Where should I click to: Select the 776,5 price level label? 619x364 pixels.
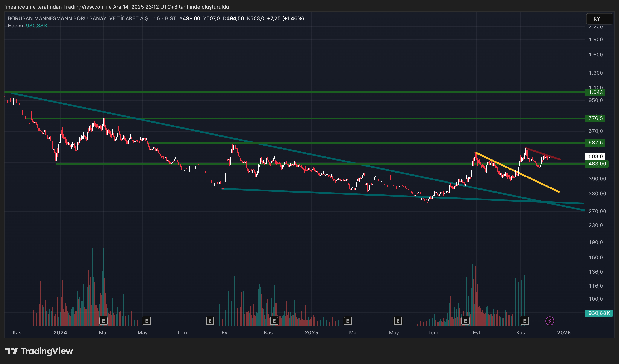click(595, 118)
